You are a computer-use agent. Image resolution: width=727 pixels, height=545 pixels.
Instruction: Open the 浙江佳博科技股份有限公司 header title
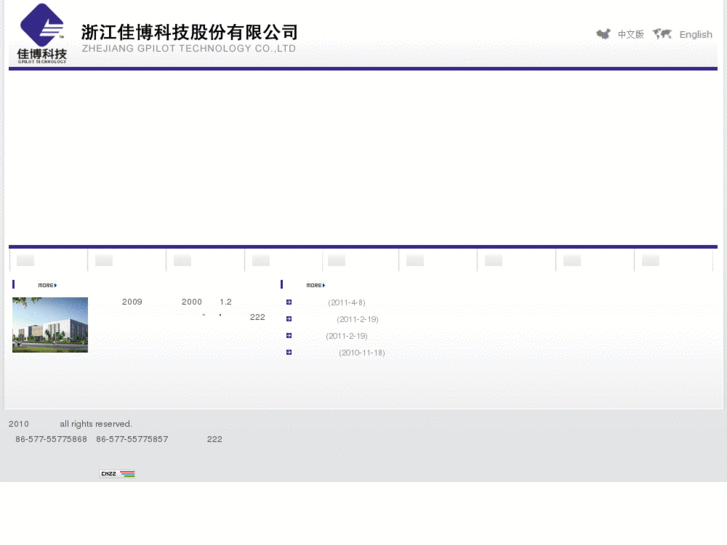tap(189, 32)
